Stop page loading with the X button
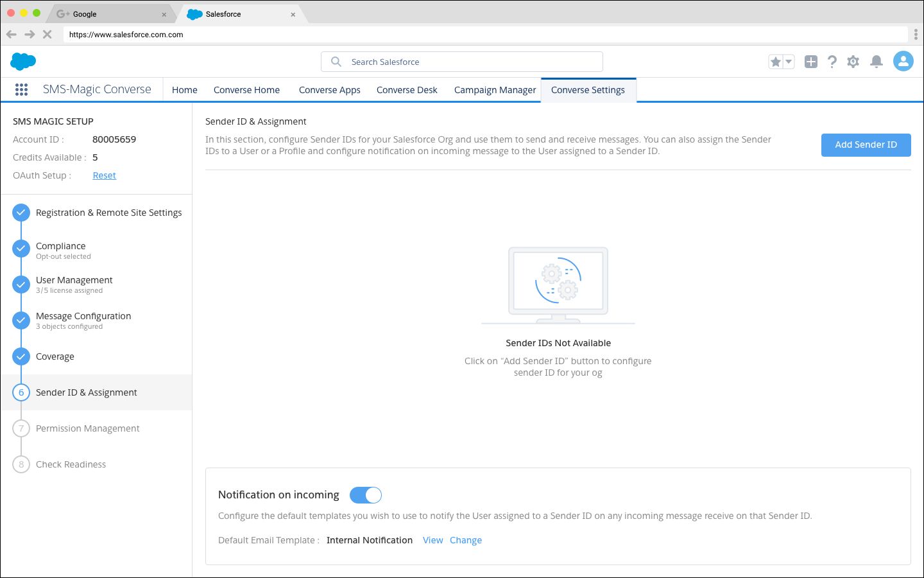Image resolution: width=924 pixels, height=578 pixels. [47, 34]
